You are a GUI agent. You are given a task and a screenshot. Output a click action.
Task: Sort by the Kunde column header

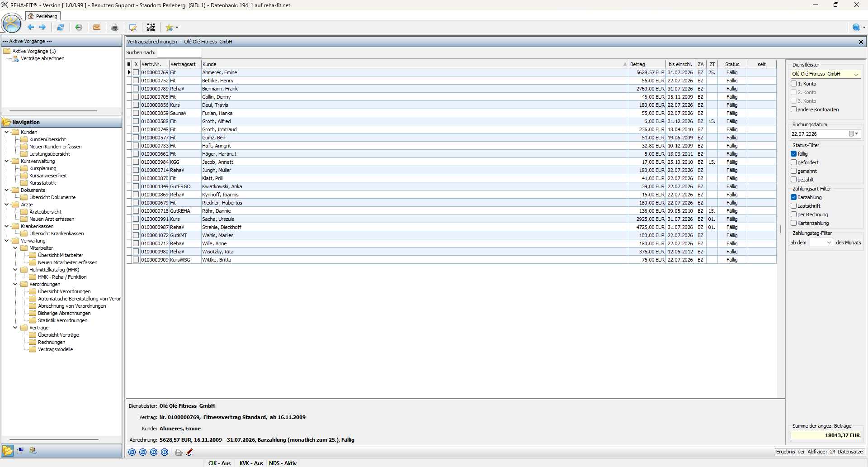tap(415, 64)
